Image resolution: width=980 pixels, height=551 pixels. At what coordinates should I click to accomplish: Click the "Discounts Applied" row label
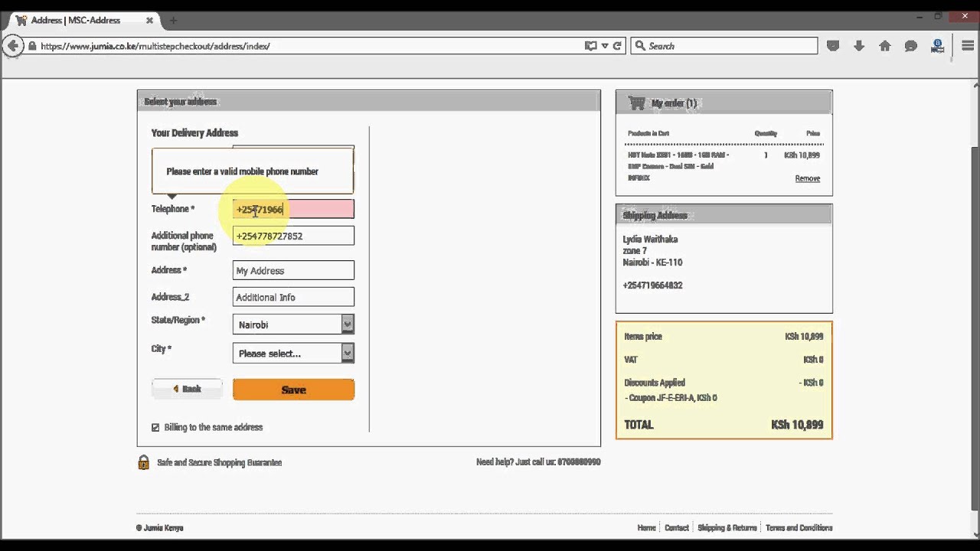click(655, 382)
